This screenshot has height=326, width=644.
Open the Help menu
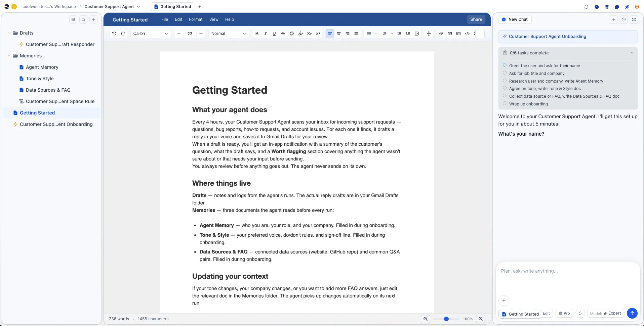click(230, 19)
